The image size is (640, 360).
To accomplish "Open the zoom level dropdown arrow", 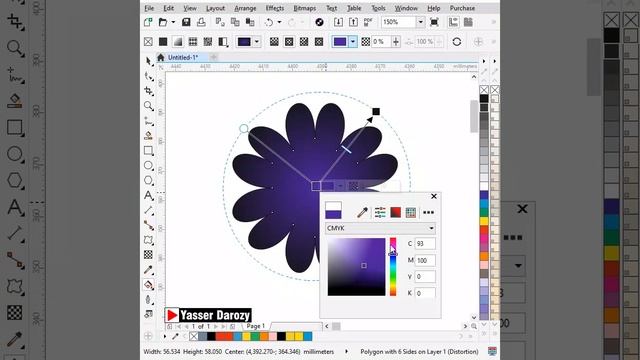I will tap(420, 22).
